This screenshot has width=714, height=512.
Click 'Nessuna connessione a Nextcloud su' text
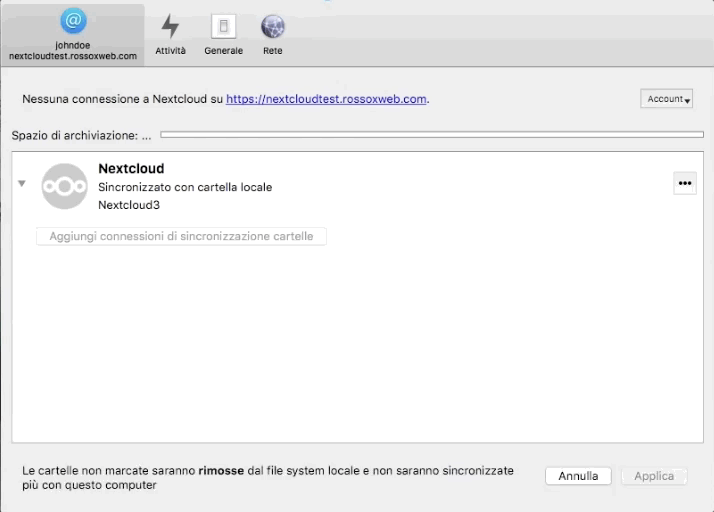[x=122, y=99]
